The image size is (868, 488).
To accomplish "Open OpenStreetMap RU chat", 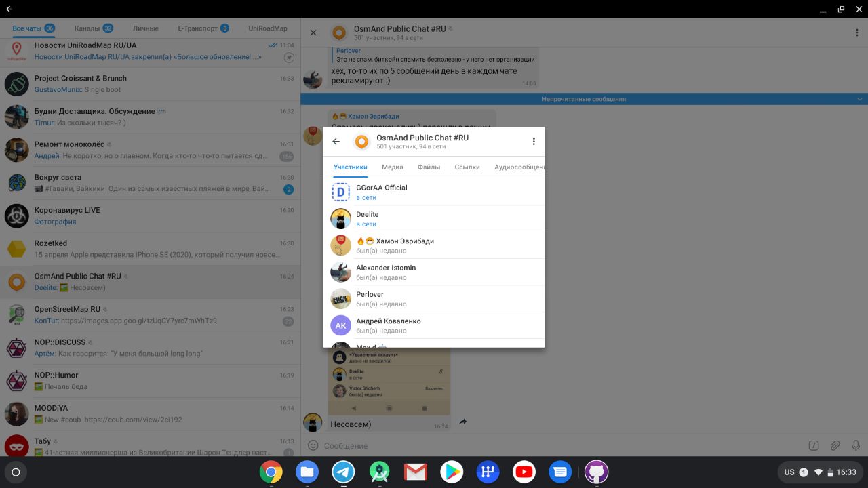I will click(150, 314).
